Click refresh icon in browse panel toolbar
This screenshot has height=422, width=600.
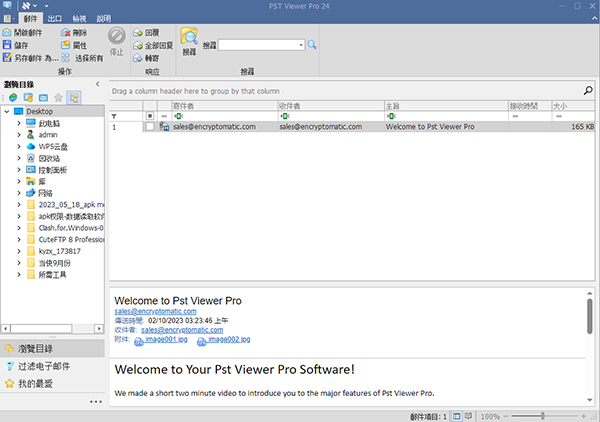[x=13, y=98]
